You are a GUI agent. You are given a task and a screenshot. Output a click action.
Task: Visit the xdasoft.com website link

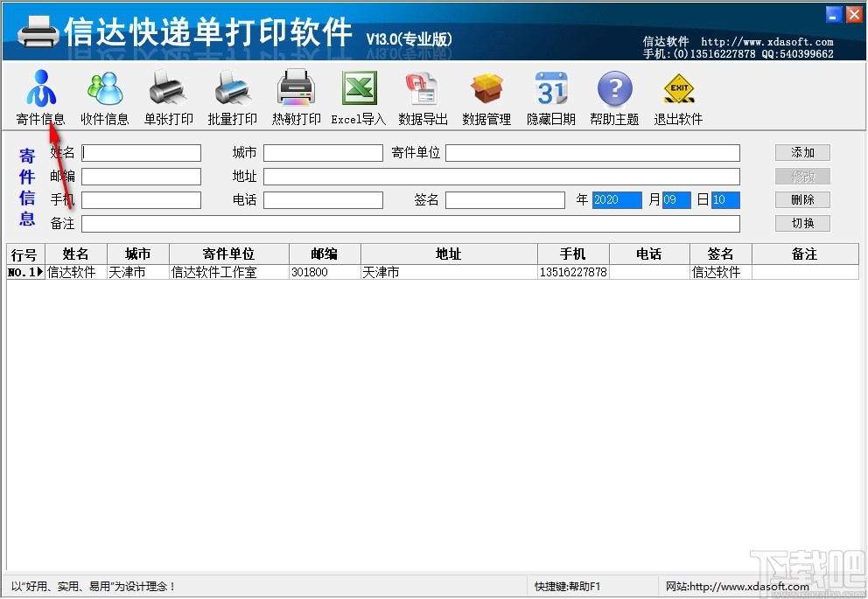(738, 586)
